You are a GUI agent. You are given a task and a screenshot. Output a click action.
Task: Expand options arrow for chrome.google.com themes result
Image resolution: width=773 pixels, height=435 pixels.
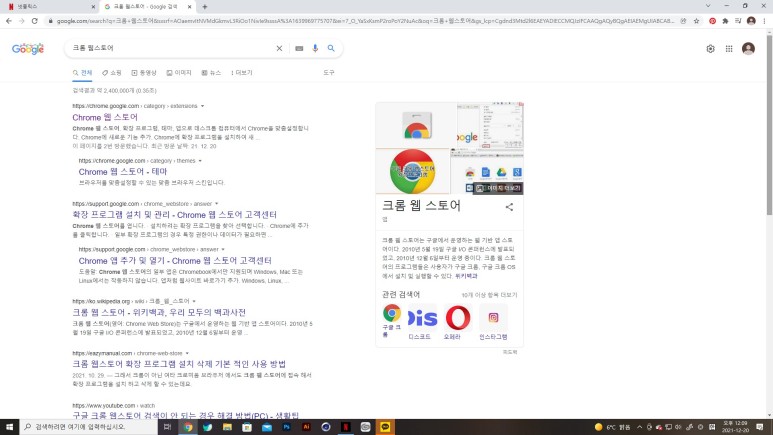[x=200, y=161]
